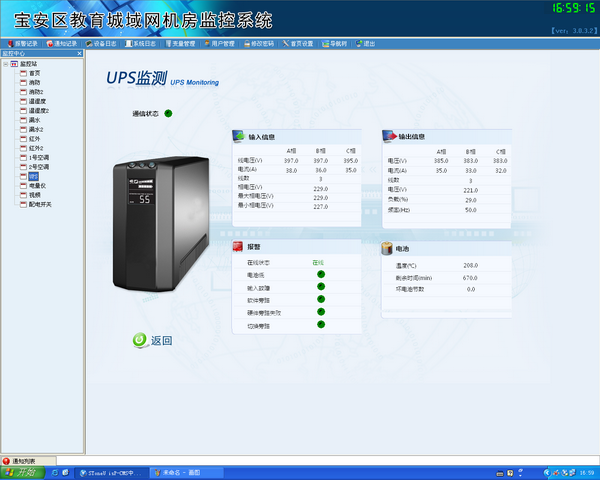
Task: Click the 电池 battery panel icon
Action: 388,247
